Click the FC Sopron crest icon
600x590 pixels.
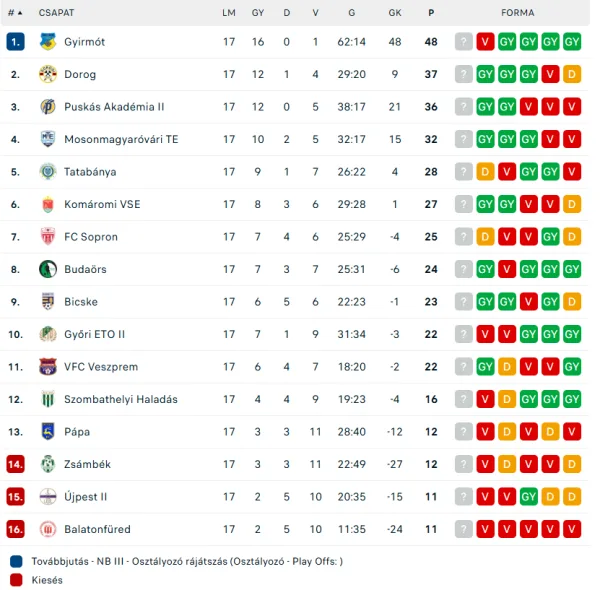click(x=48, y=237)
